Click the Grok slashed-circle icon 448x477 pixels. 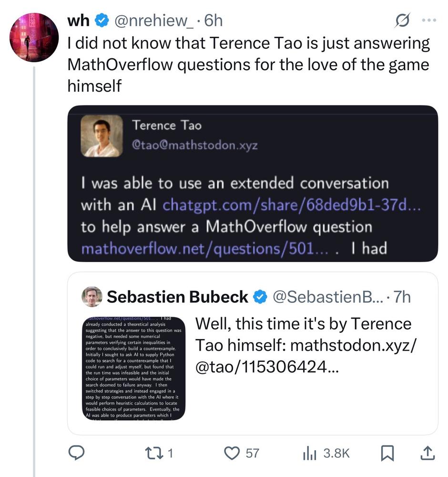[x=403, y=21]
